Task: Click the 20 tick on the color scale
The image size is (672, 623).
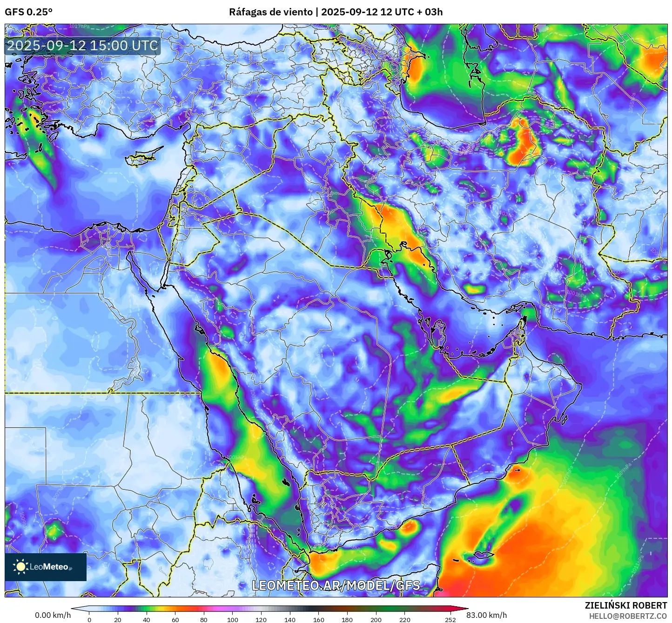Action: tap(118, 620)
